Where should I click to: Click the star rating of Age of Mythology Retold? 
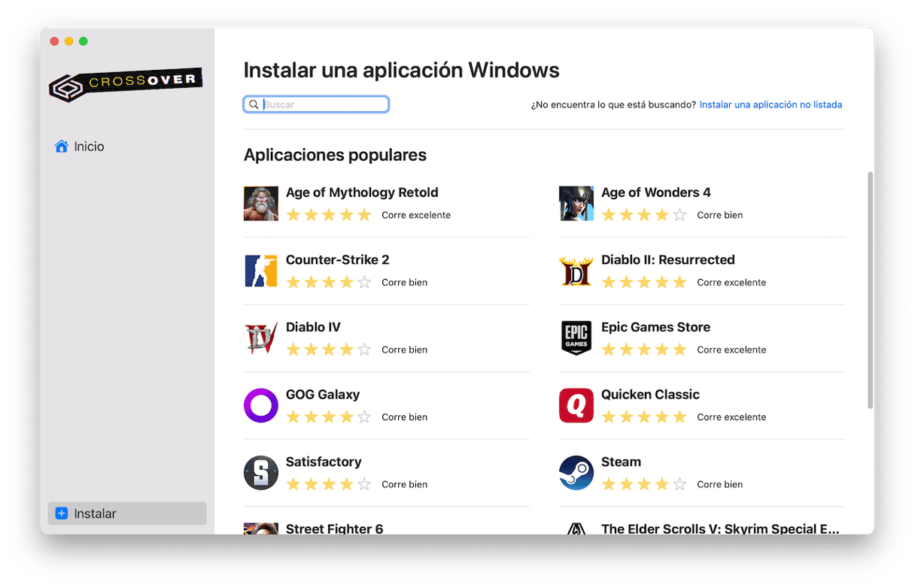[329, 215]
